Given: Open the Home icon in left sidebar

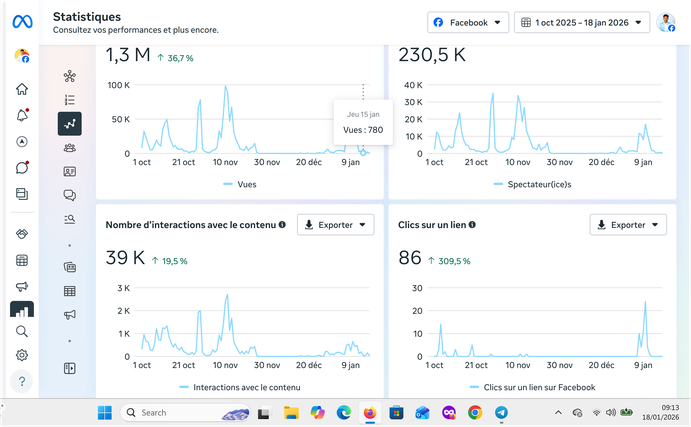Looking at the screenshot, I should [x=22, y=89].
